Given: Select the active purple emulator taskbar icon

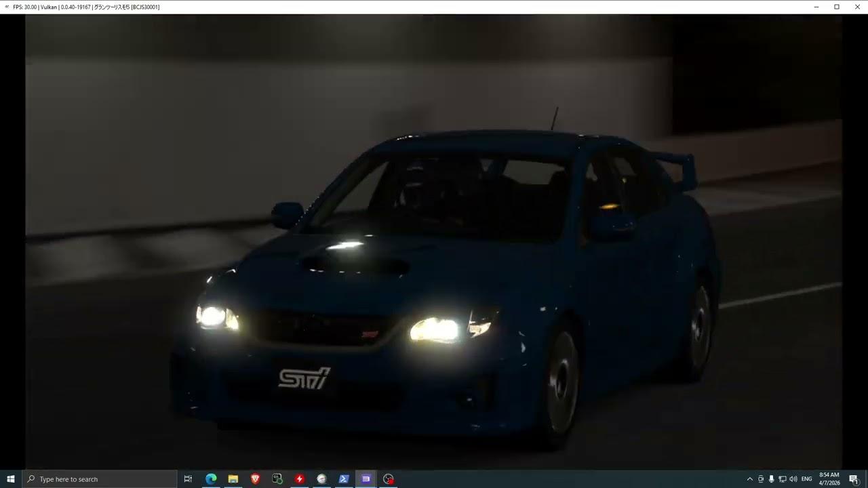Looking at the screenshot, I should [366, 479].
